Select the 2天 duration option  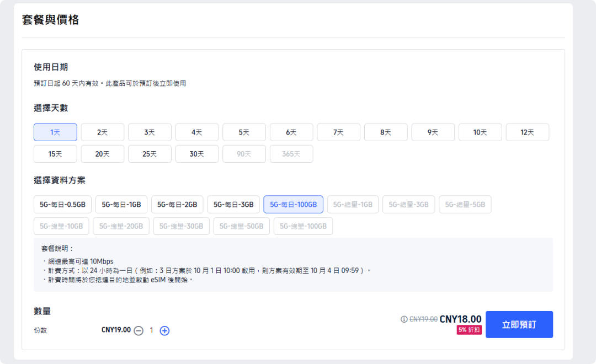coord(103,132)
